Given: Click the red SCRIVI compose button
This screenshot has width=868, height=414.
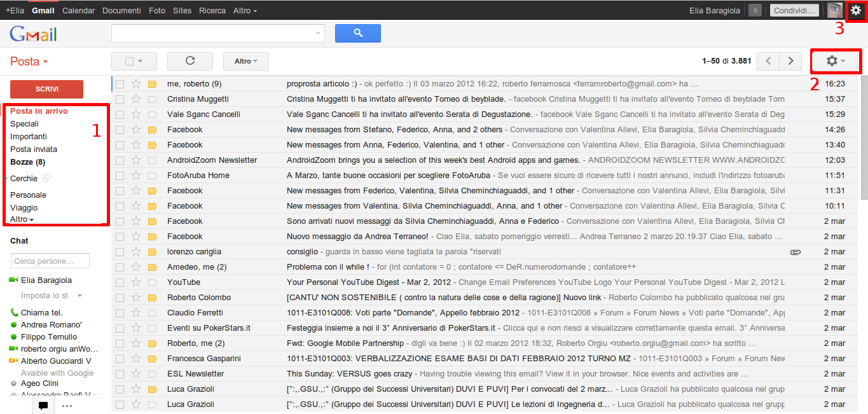Looking at the screenshot, I should click(x=46, y=90).
